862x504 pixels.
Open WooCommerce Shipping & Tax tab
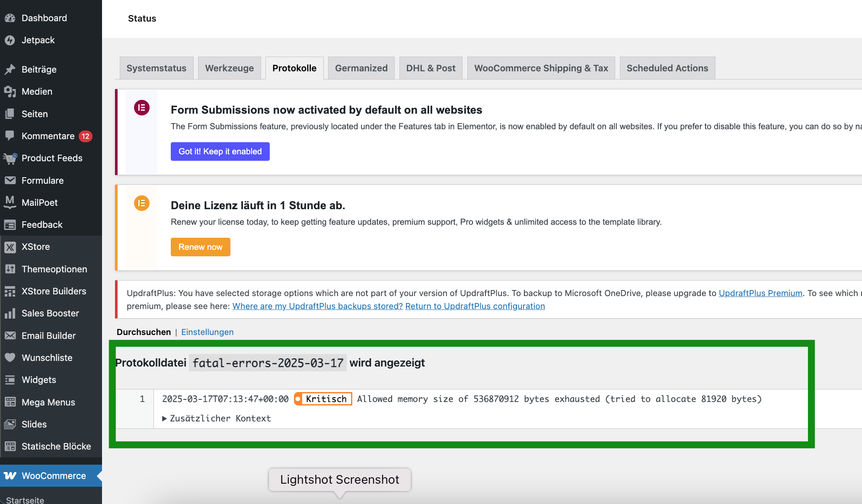541,68
